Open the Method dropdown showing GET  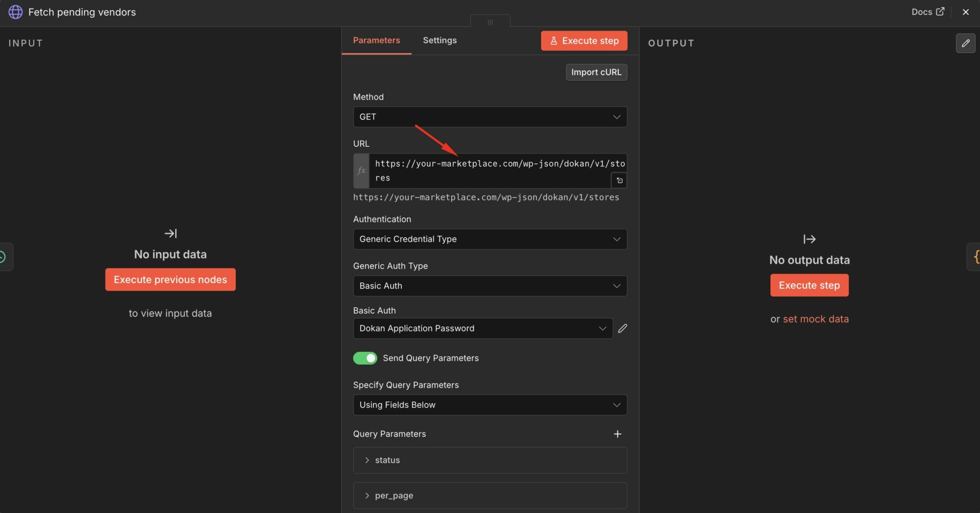tap(489, 117)
